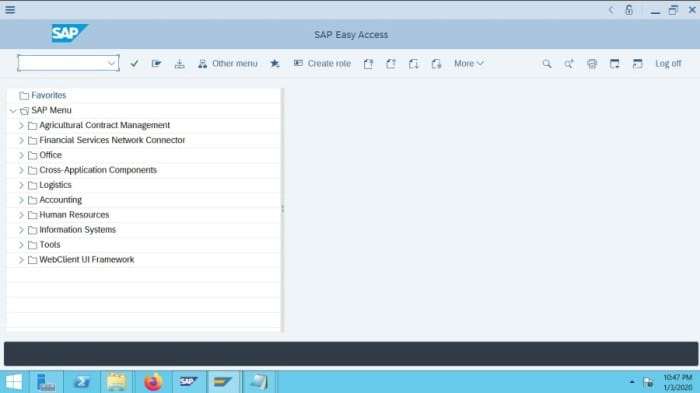The width and height of the screenshot is (700, 393).
Task: Open the hamburger menu at top left
Action: tap(10, 10)
